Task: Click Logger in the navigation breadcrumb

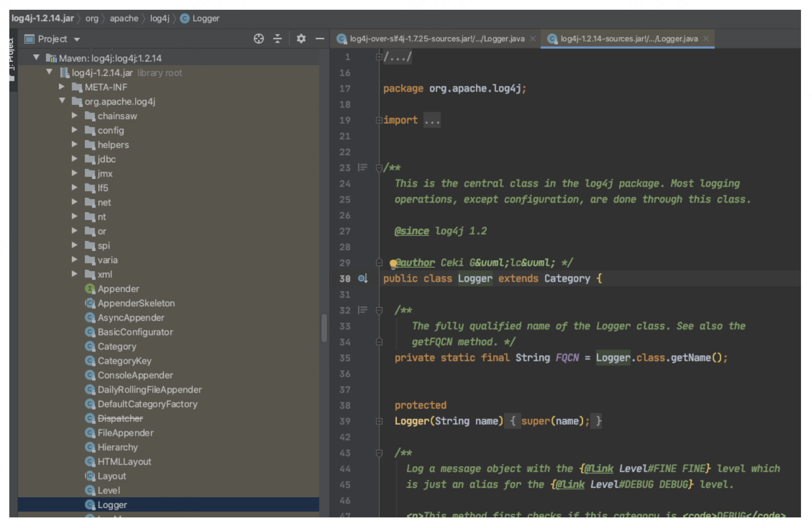Action: coord(206,18)
